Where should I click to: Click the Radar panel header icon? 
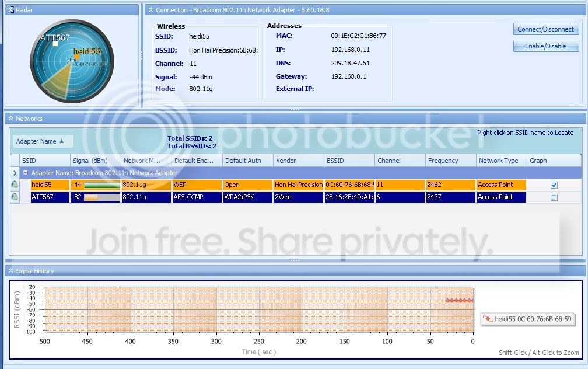[11, 10]
